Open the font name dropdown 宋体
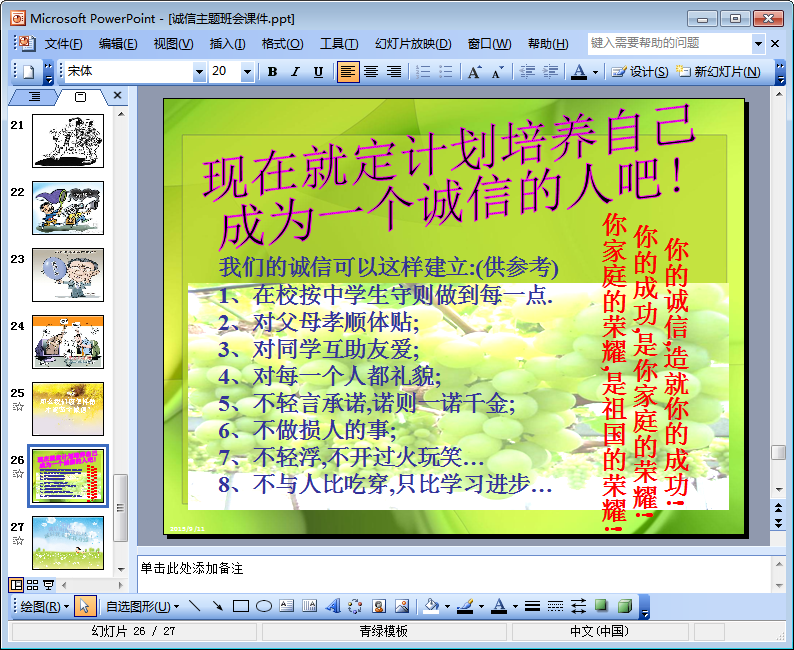The image size is (794, 650). pos(200,72)
